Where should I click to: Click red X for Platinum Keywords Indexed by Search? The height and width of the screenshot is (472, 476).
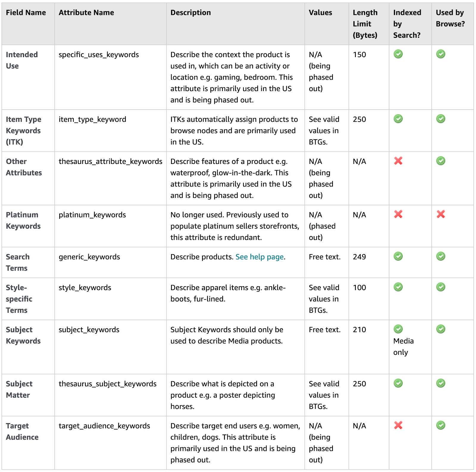tap(398, 214)
